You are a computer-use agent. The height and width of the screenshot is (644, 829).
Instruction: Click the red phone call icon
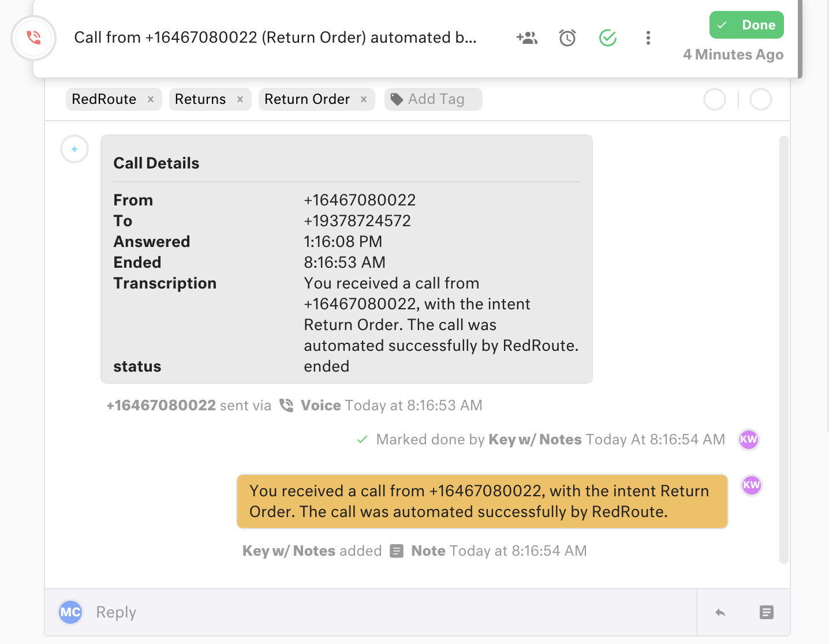coord(33,38)
